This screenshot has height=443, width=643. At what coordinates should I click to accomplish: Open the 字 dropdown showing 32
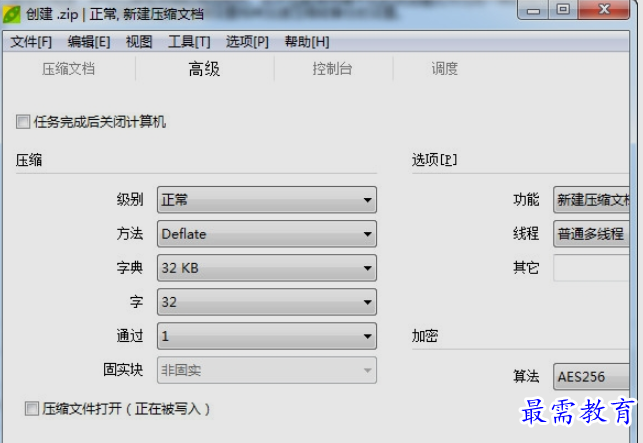coord(267,302)
